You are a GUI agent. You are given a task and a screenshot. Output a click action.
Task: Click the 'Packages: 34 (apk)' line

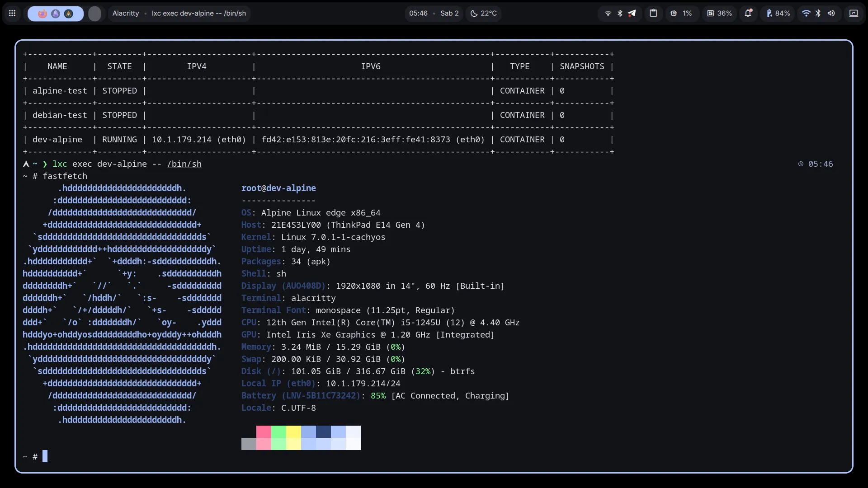click(286, 262)
